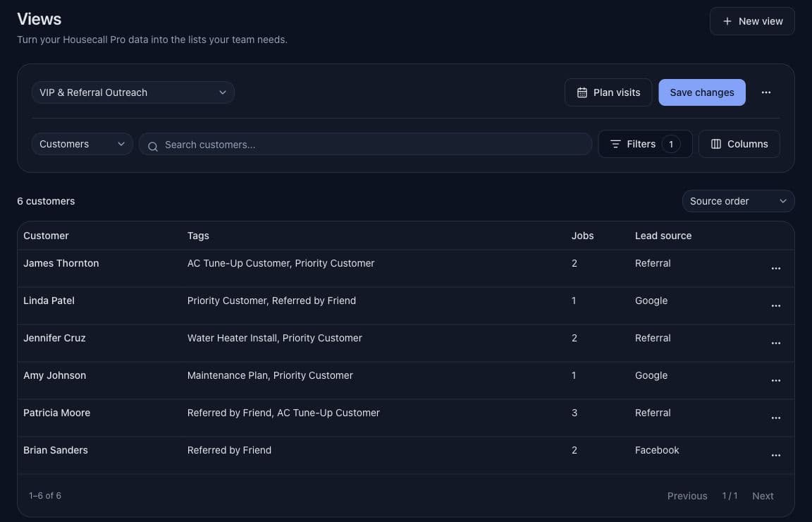Open row actions menu for Amy Johnson

point(776,380)
